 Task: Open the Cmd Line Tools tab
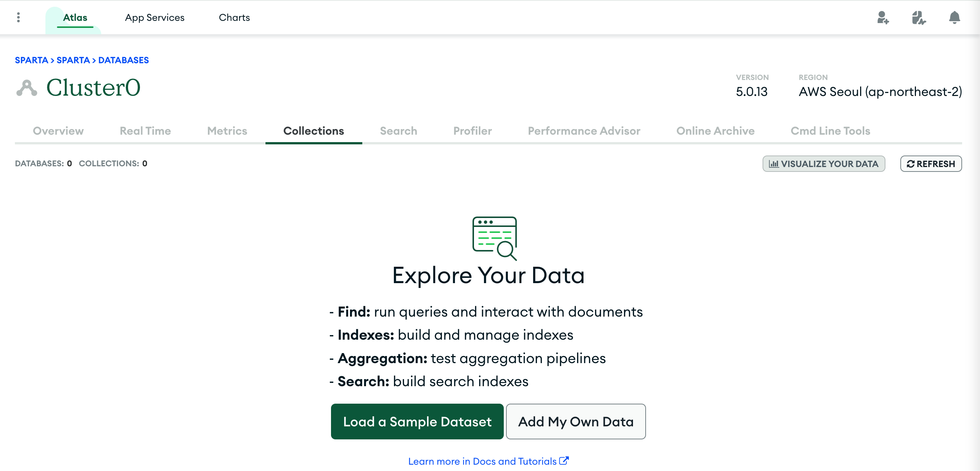pyautogui.click(x=830, y=131)
